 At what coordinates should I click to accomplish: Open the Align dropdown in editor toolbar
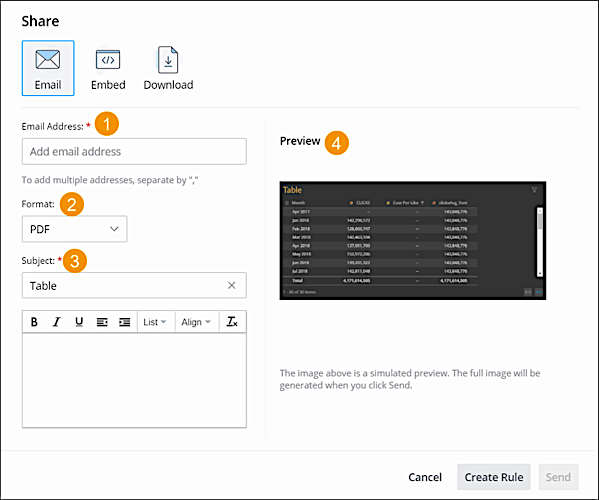(x=196, y=322)
